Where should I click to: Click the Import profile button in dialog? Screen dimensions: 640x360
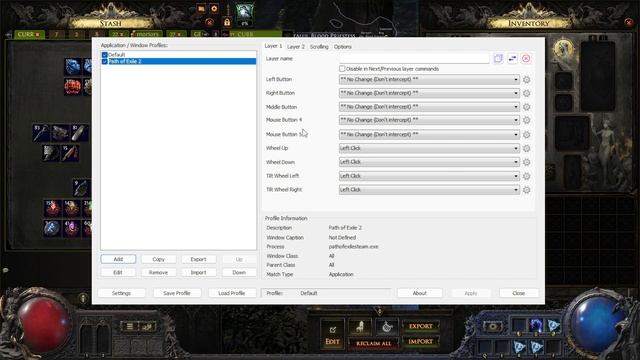(x=198, y=272)
